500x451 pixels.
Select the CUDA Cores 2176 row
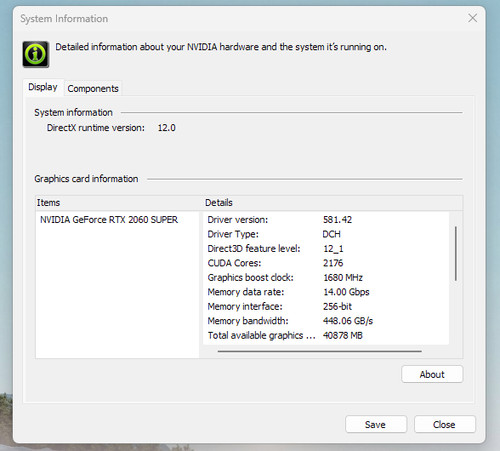[x=326, y=263]
